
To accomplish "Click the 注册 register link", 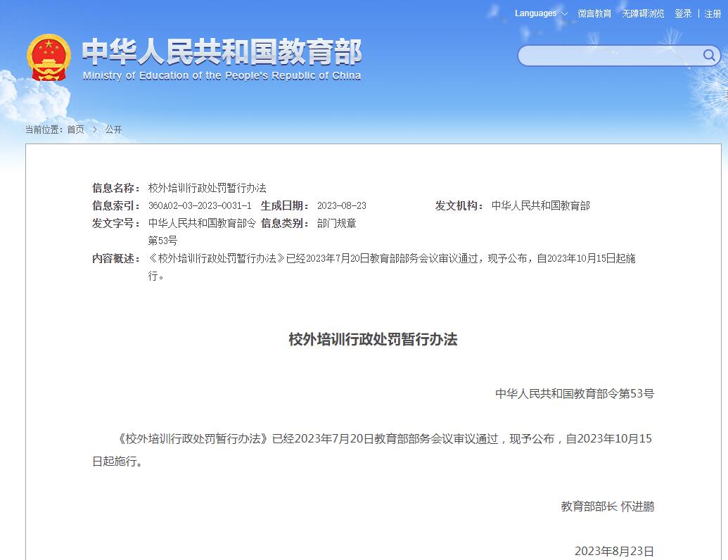I will click(713, 13).
